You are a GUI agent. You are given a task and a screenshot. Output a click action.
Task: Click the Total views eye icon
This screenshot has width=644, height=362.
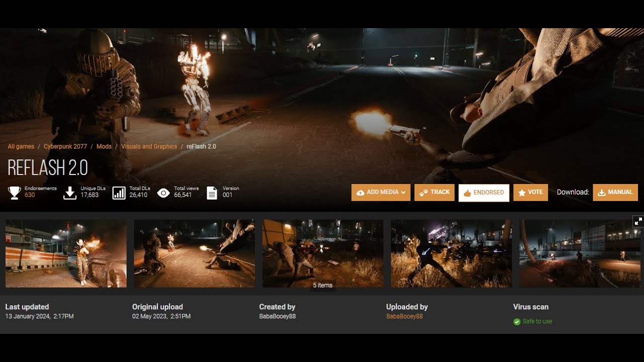[164, 193]
